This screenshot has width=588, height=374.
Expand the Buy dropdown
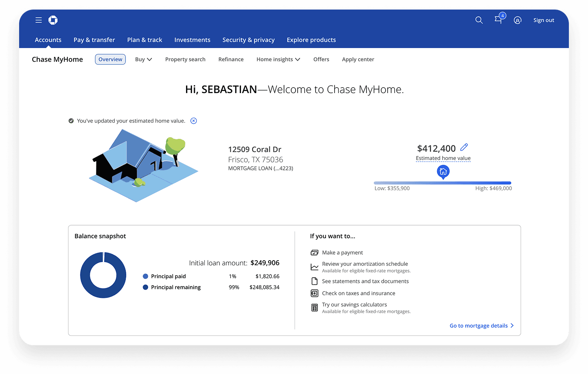click(x=143, y=59)
